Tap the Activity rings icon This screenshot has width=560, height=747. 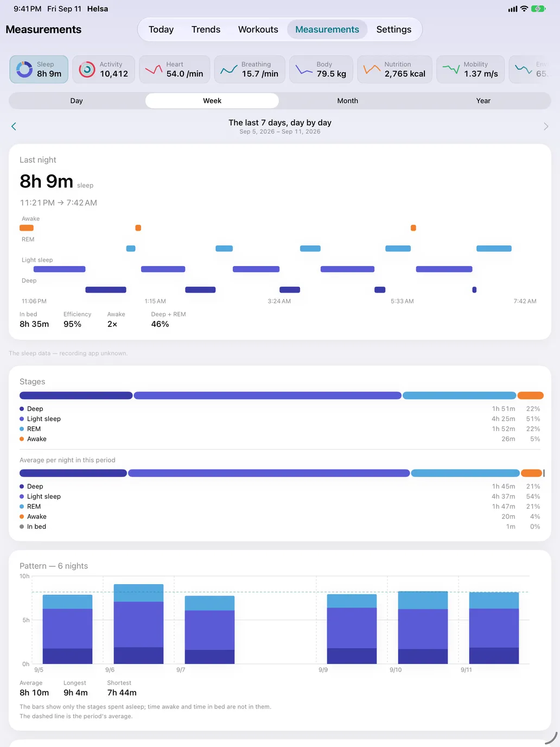pos(87,69)
